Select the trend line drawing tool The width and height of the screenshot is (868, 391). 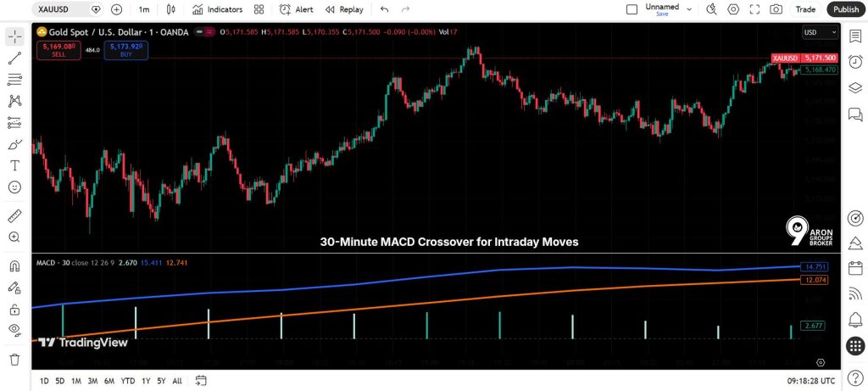(x=15, y=59)
